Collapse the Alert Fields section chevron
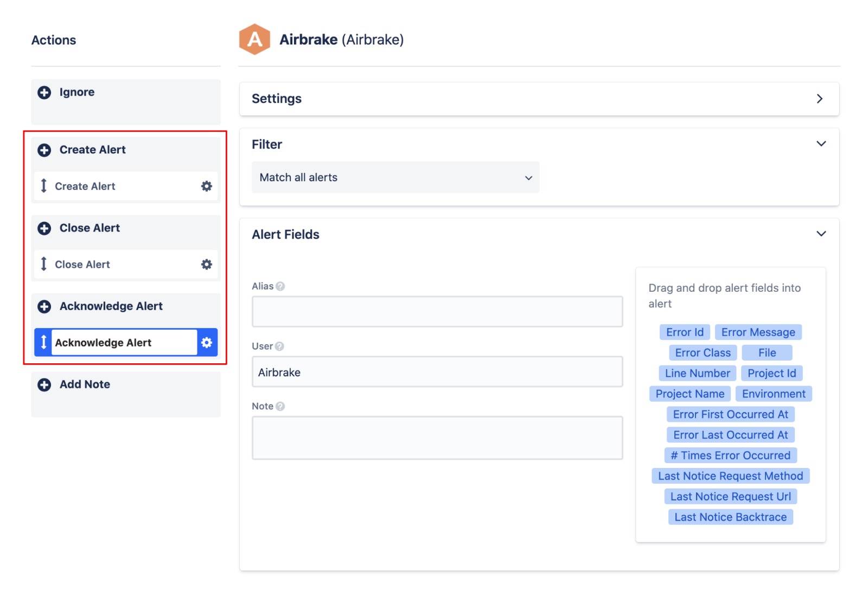The height and width of the screenshot is (603, 868). click(x=821, y=234)
